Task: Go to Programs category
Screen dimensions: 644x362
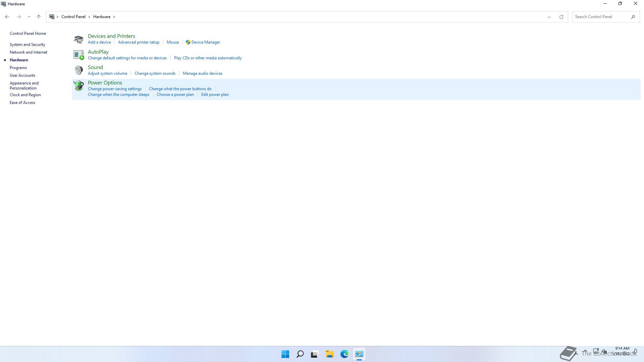Action: [18, 68]
